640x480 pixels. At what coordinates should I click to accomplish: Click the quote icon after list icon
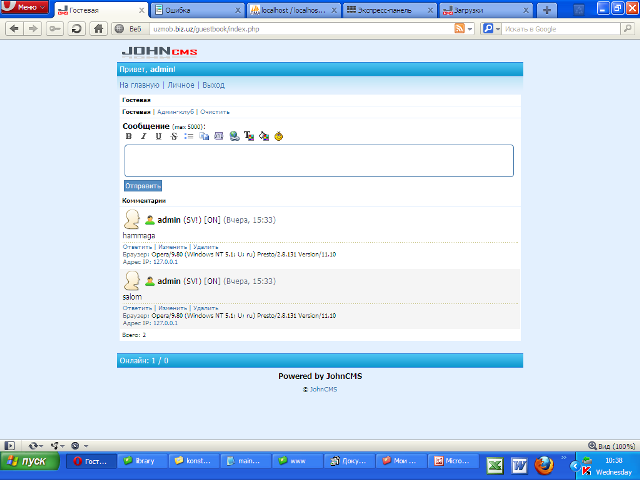click(x=204, y=136)
